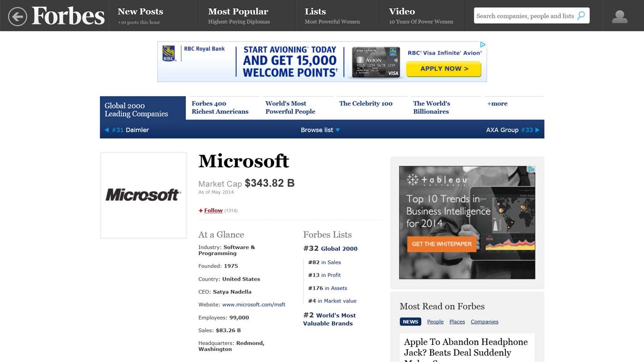Click the Microsoft company heading
Viewport: 644px width, 362px height.
click(244, 161)
